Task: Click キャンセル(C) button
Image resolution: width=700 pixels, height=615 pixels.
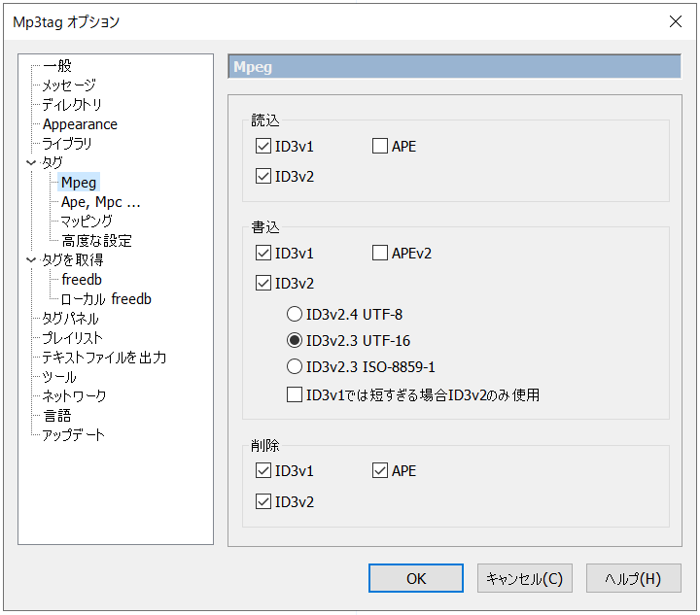Action: [x=525, y=578]
